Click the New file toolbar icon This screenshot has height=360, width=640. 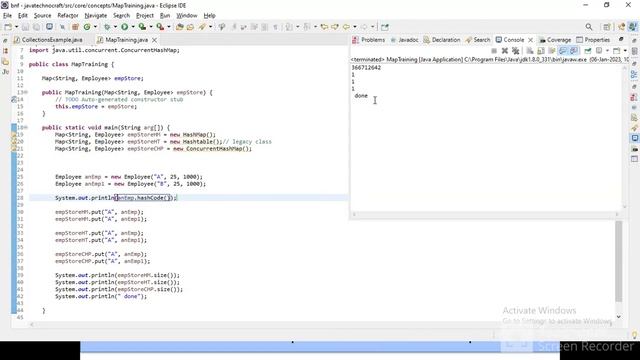point(8,27)
